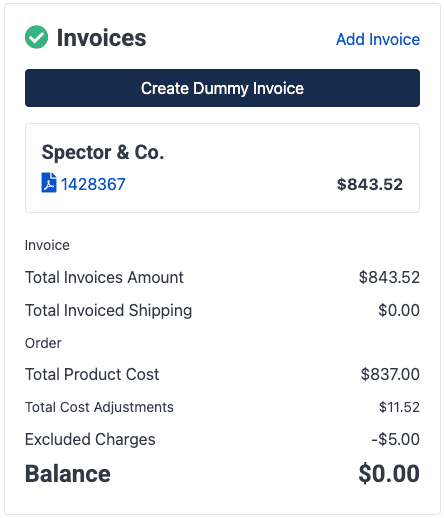444x518 pixels.
Task: Click the $11.52 cost adjustments value
Action: 399,407
